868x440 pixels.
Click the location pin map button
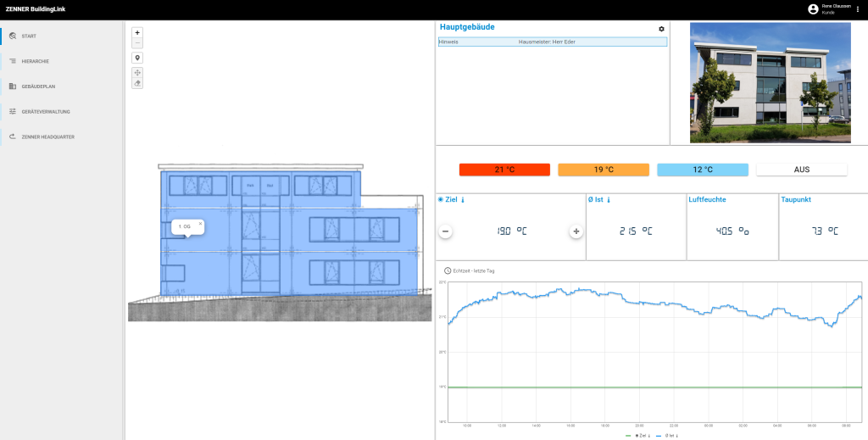click(x=137, y=58)
